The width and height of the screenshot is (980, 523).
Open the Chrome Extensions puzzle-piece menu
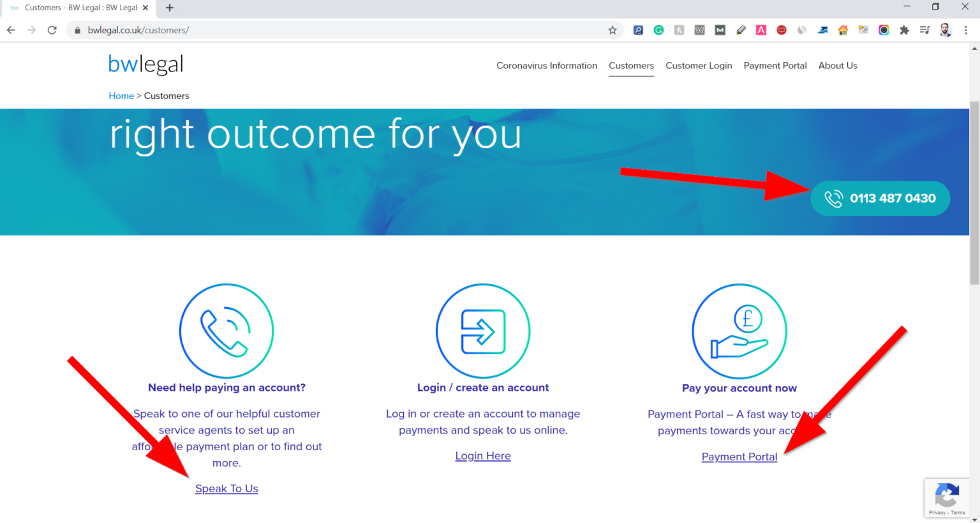904,30
